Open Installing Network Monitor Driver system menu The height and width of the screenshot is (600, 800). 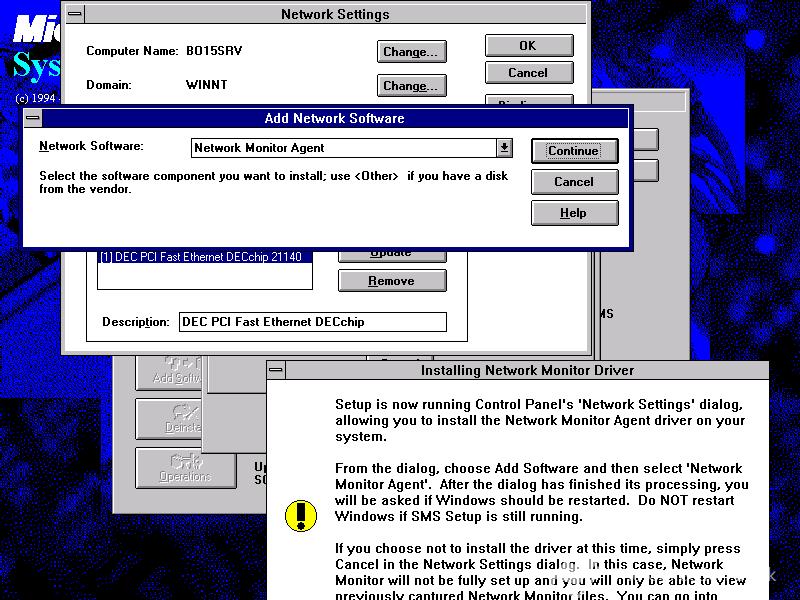pos(276,370)
